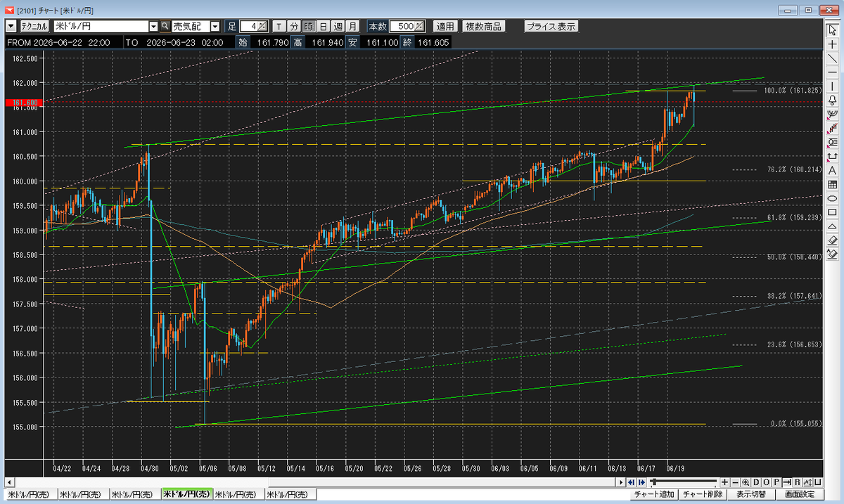
Task: Expand the 米ドル/円 symbol dropdown arrow
Action: 153,26
